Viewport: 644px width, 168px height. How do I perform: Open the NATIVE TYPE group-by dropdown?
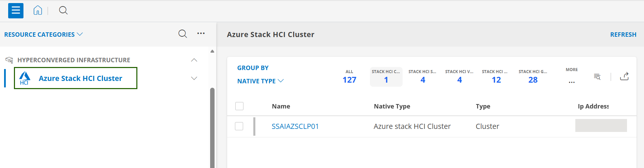[260, 81]
